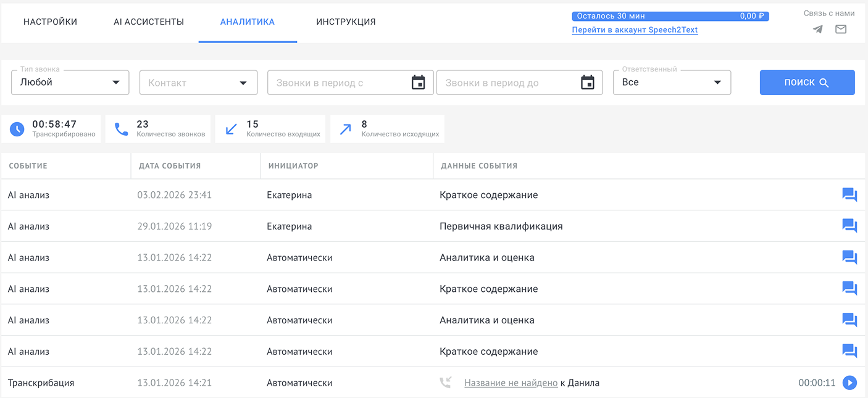Open chat icon for 03.02.2026 analysis
Viewport: 868px width, 398px height.
(x=849, y=195)
